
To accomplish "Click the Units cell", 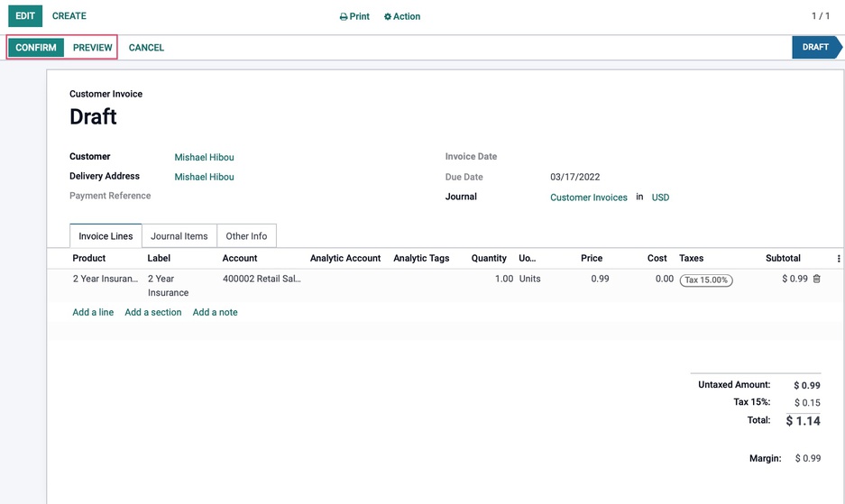I will click(x=529, y=279).
